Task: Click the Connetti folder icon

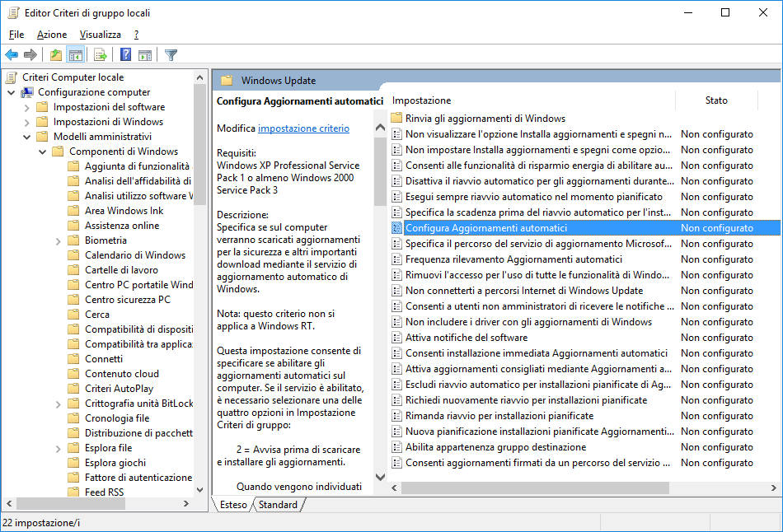Action: coord(73,359)
